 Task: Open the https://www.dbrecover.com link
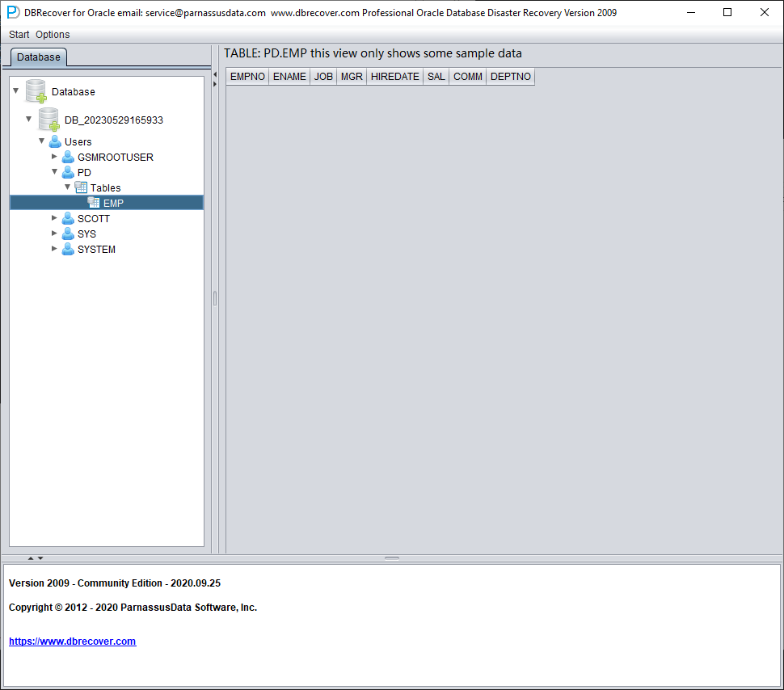click(x=73, y=641)
